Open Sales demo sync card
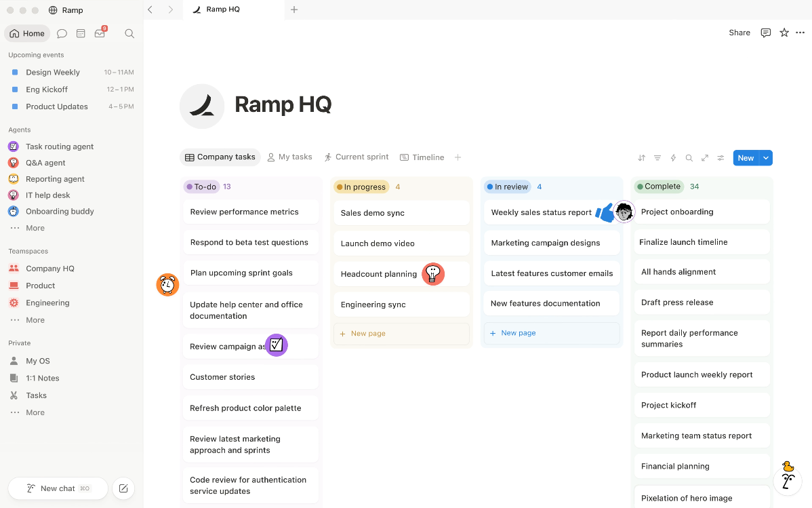 401,213
